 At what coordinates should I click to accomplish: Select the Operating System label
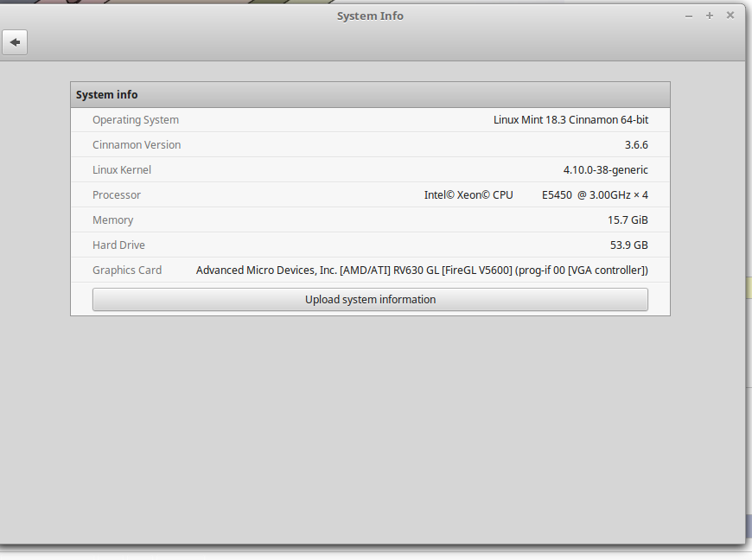(x=136, y=120)
